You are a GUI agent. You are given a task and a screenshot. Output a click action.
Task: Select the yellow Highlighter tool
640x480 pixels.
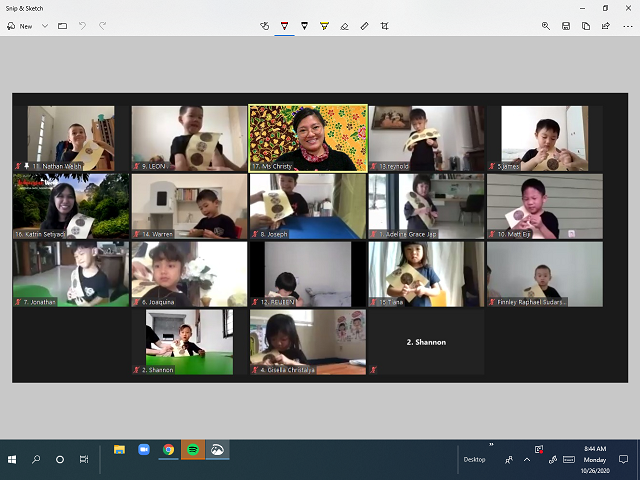pos(324,26)
